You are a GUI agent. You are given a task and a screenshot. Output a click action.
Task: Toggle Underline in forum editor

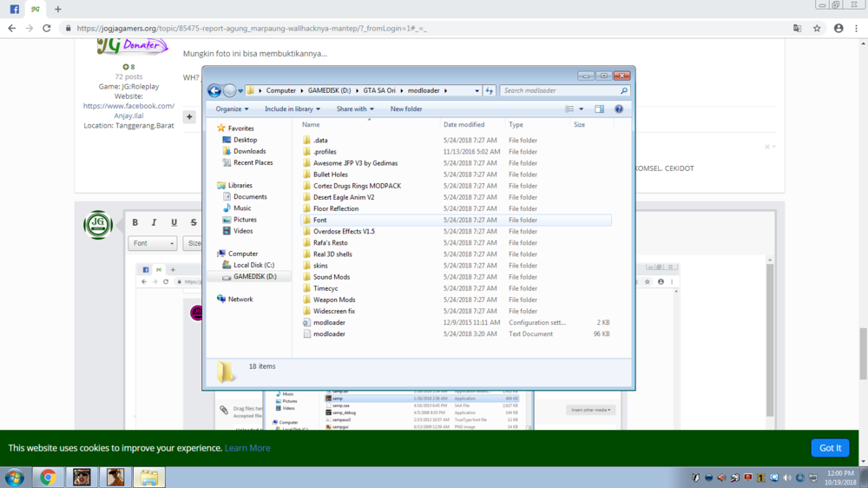174,222
